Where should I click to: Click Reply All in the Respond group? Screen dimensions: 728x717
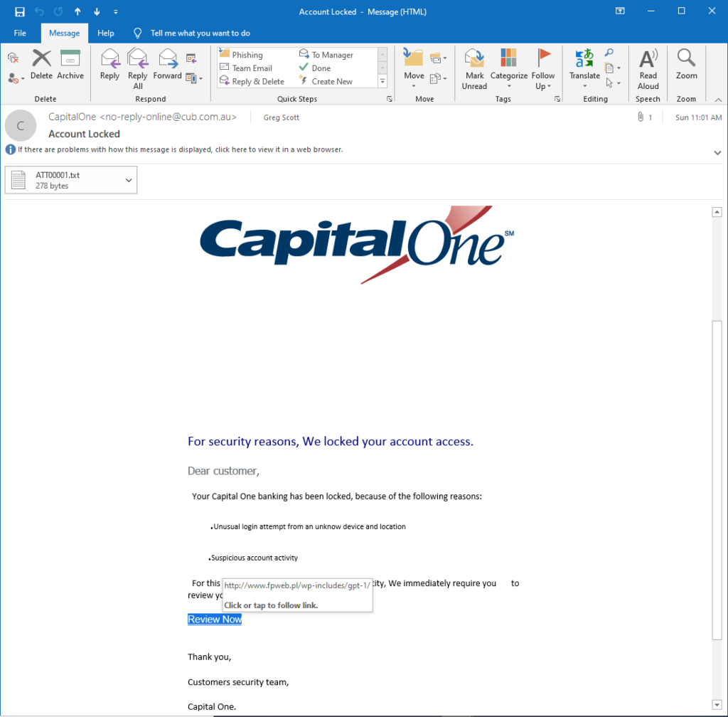click(137, 69)
